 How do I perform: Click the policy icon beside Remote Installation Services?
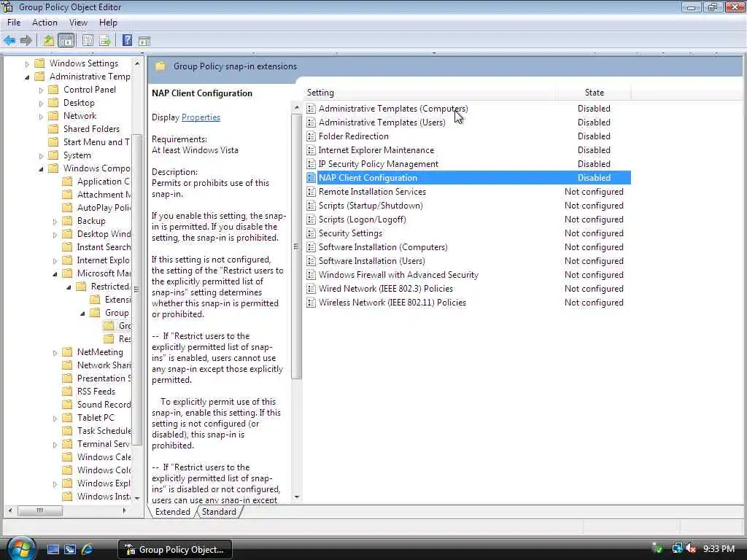pyautogui.click(x=311, y=192)
